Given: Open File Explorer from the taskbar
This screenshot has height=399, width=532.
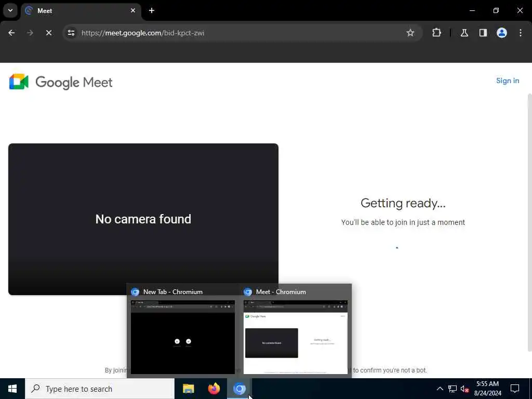Looking at the screenshot, I should tap(188, 389).
